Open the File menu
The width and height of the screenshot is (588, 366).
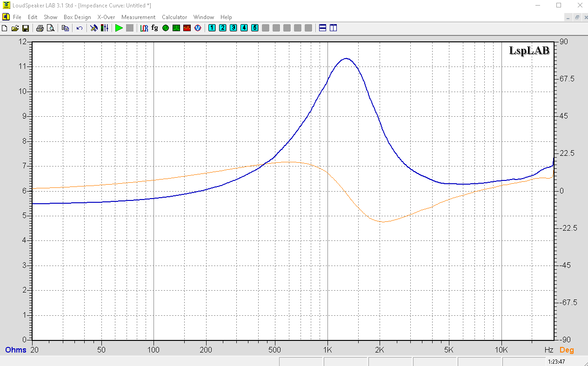pyautogui.click(x=17, y=17)
